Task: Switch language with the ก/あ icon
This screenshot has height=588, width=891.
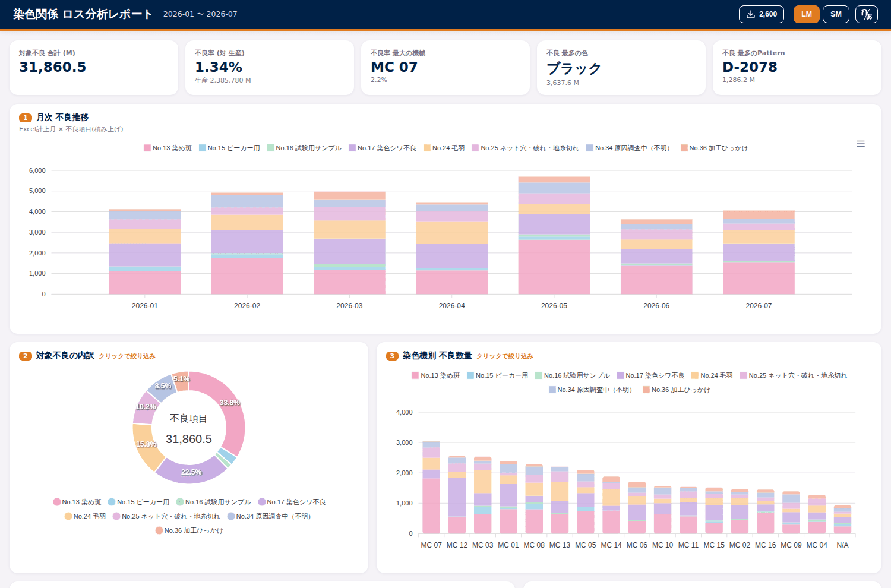Action: click(867, 14)
